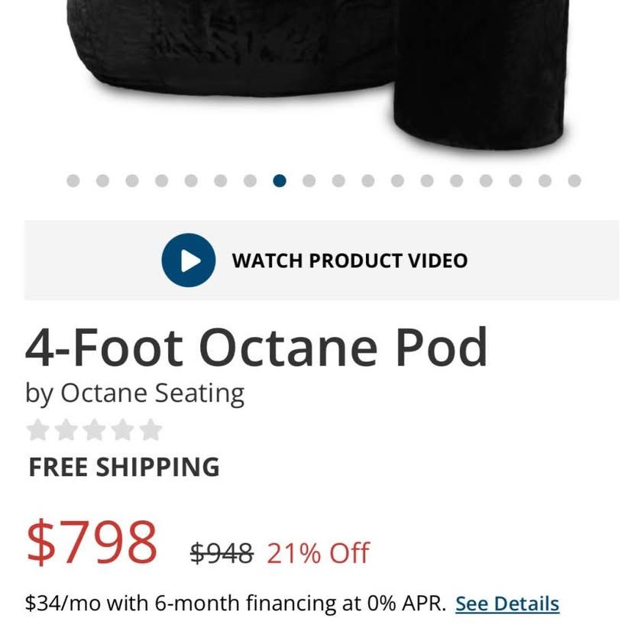Go to the third carousel dot
Viewport: 644px width, 644px height.
tap(132, 181)
